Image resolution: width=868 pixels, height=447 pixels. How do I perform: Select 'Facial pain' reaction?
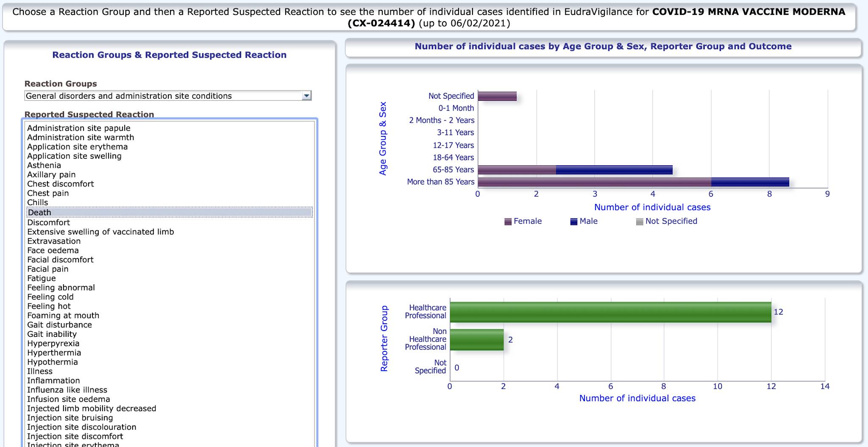tap(47, 269)
